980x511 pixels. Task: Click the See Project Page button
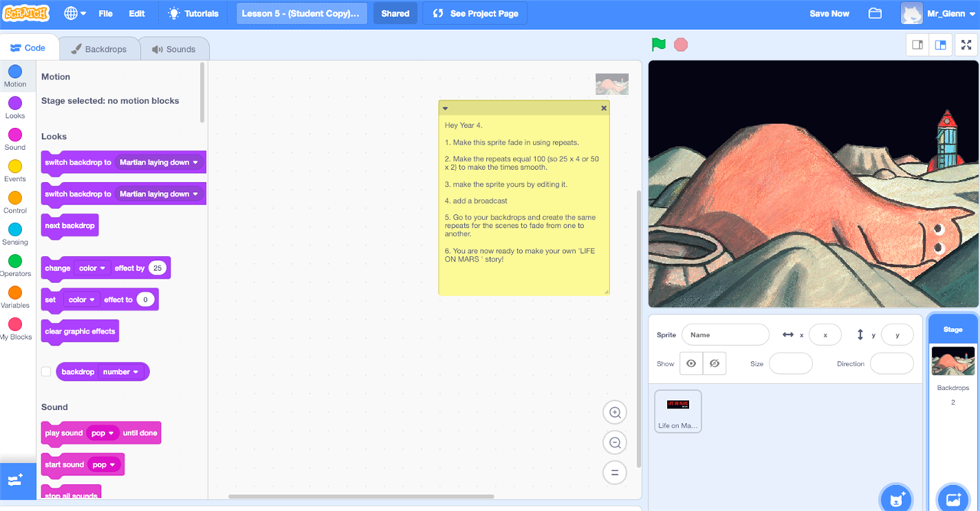click(475, 14)
